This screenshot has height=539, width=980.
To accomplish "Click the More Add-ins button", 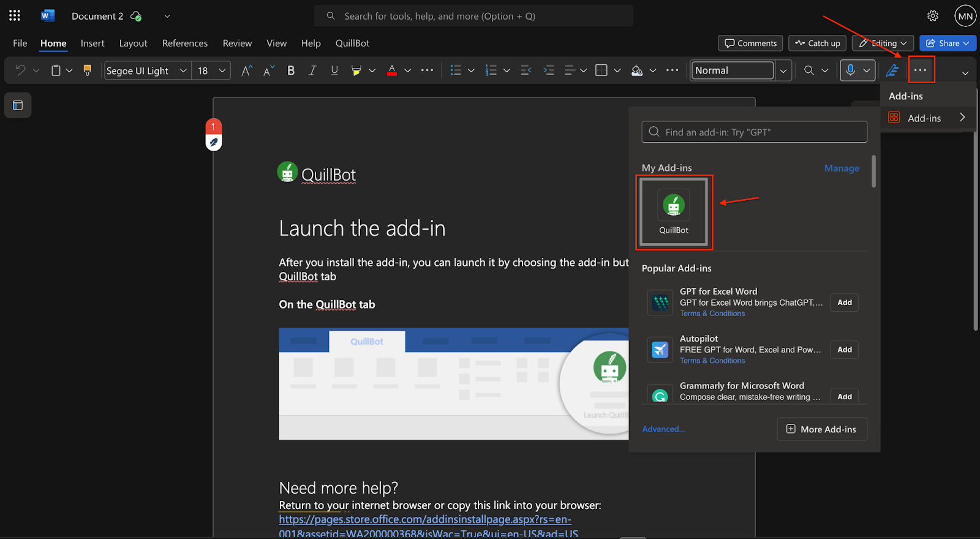I will (822, 429).
